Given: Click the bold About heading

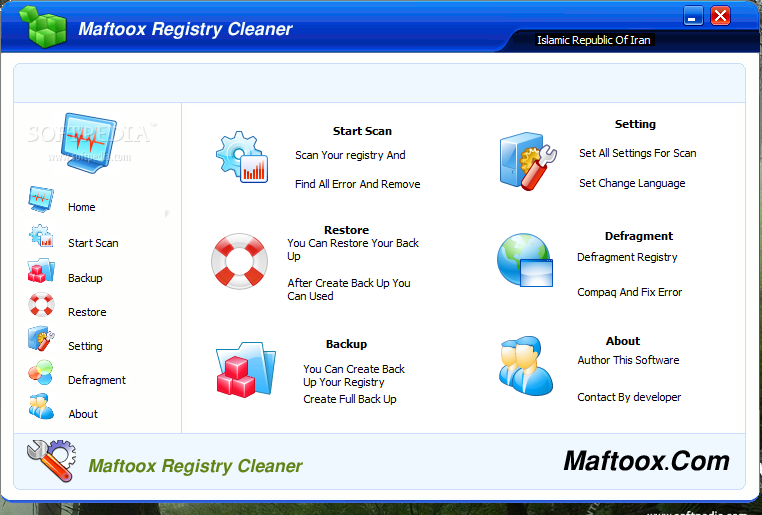Looking at the screenshot, I should [623, 341].
